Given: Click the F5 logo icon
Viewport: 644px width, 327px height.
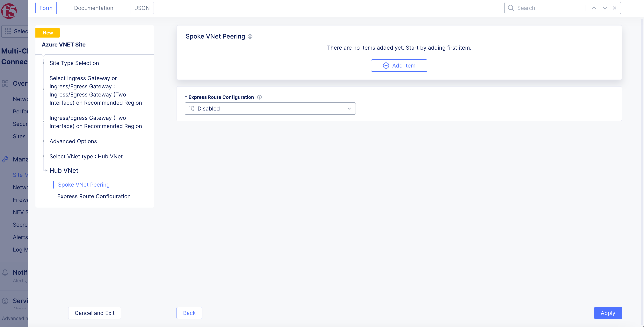Looking at the screenshot, I should [9, 11].
